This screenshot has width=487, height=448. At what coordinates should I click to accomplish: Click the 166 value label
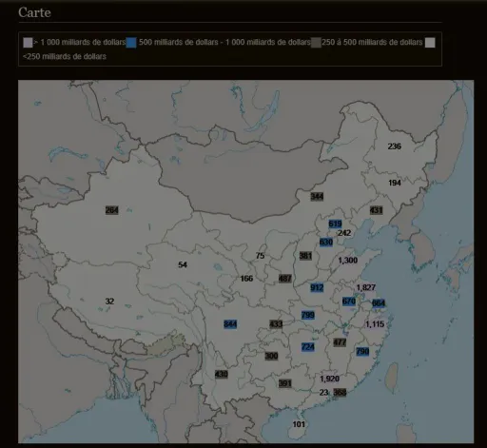[246, 279]
